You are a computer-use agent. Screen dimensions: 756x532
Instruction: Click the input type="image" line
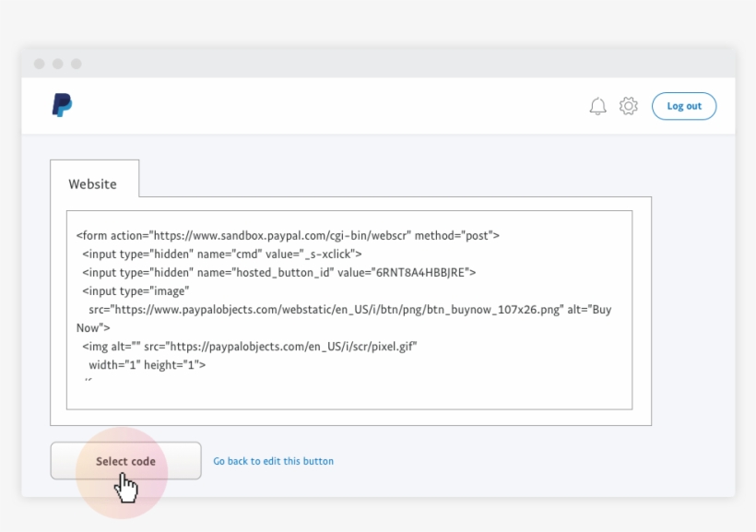[x=136, y=290]
